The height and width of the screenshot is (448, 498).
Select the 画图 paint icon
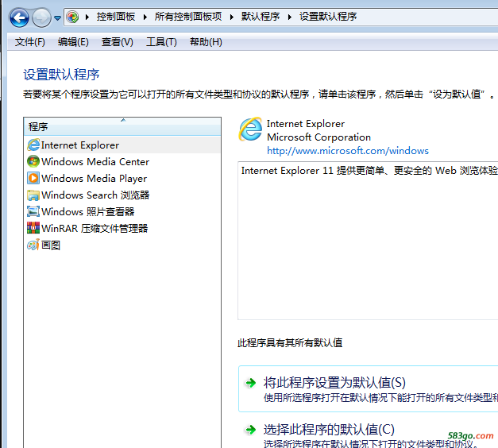click(33, 245)
